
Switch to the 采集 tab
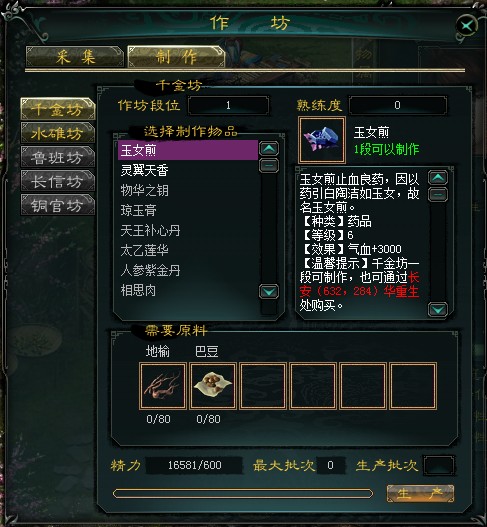pos(75,56)
